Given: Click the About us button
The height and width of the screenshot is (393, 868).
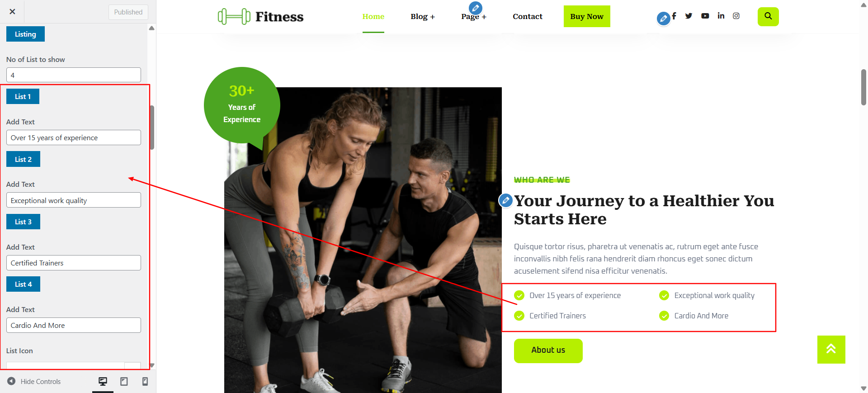Looking at the screenshot, I should 548,350.
